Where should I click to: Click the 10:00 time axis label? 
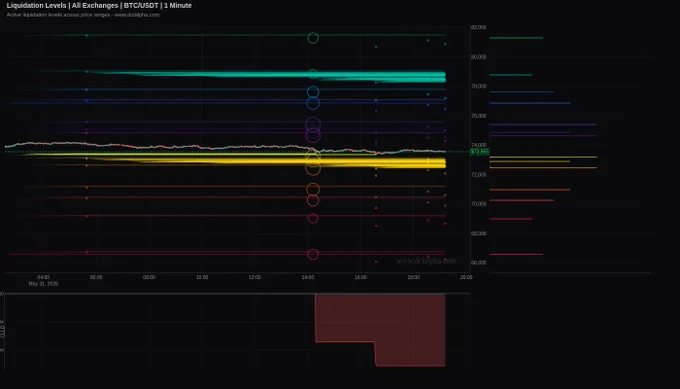202,277
